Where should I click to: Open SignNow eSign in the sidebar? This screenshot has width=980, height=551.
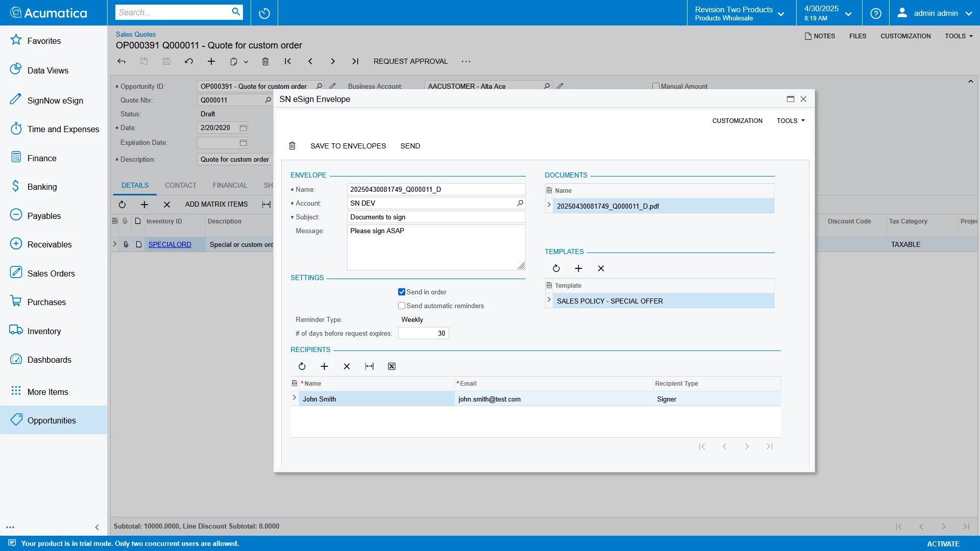click(x=55, y=101)
